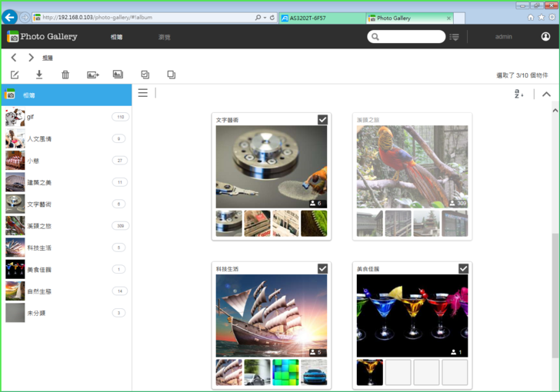Click the selection count text 3/10
The height and width of the screenshot is (392, 560).
tap(522, 75)
